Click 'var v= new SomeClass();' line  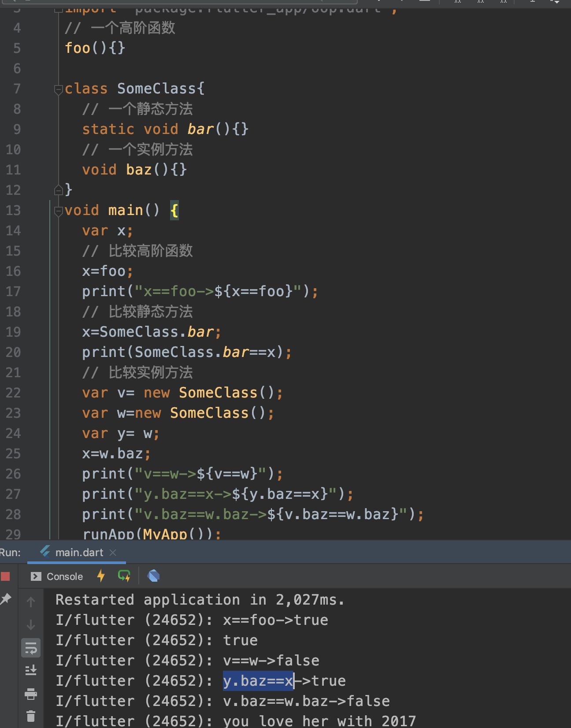[x=182, y=393]
